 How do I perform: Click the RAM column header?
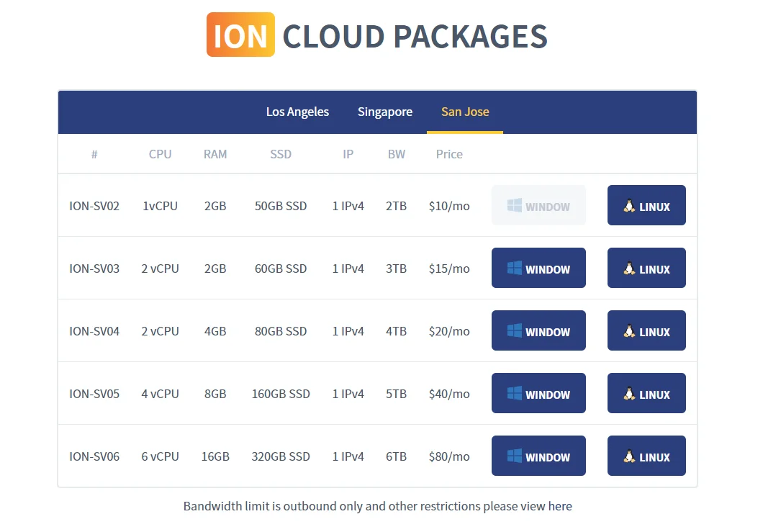pos(215,154)
